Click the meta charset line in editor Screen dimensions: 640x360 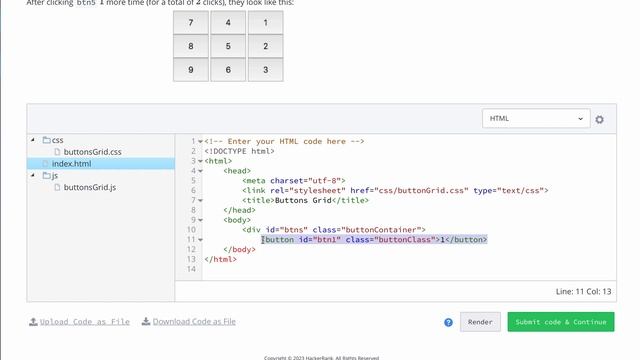pos(294,181)
